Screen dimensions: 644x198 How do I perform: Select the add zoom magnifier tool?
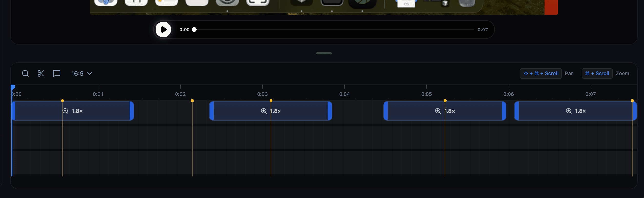pyautogui.click(x=25, y=73)
